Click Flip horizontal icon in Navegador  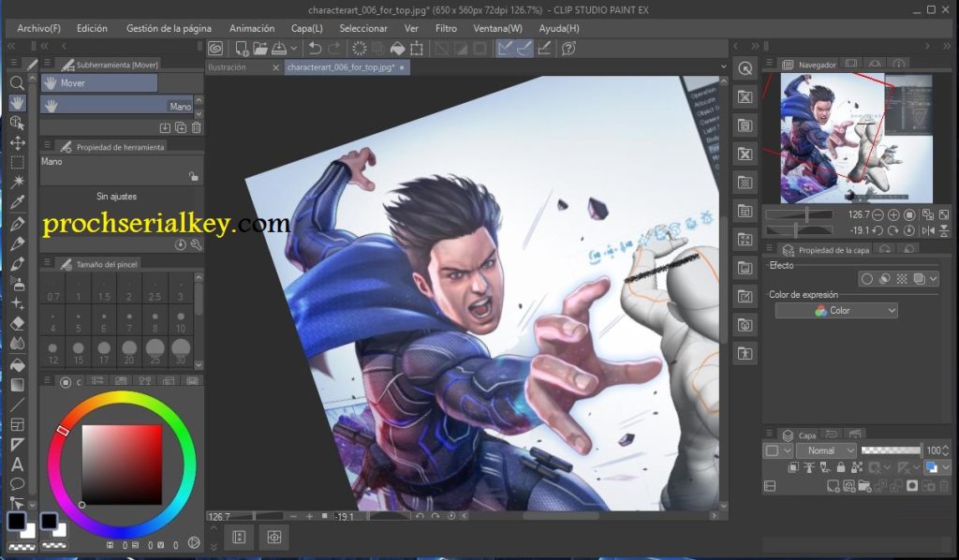[x=928, y=230]
